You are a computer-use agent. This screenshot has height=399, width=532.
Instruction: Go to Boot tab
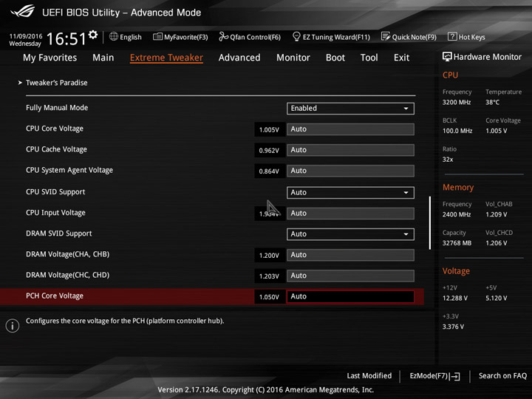pyautogui.click(x=335, y=58)
